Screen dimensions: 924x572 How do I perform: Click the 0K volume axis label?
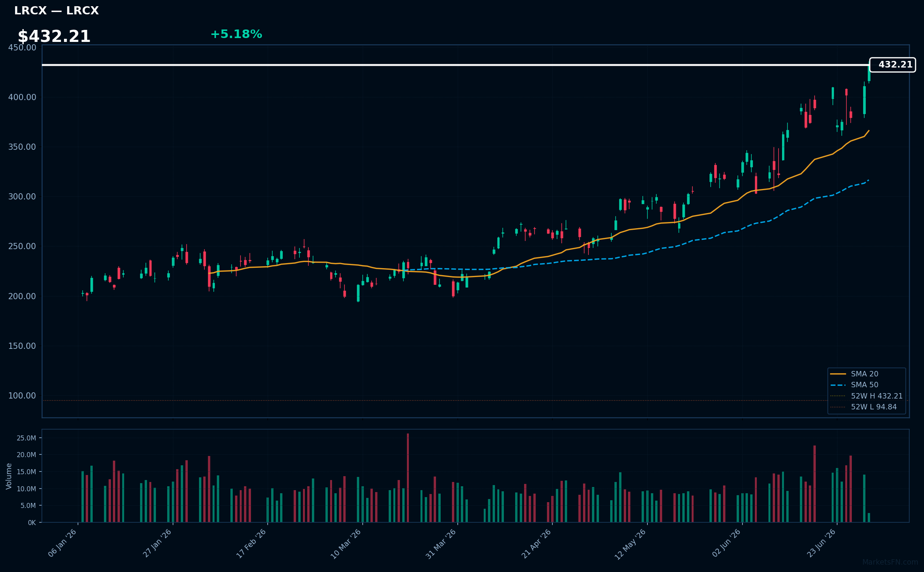click(x=32, y=522)
